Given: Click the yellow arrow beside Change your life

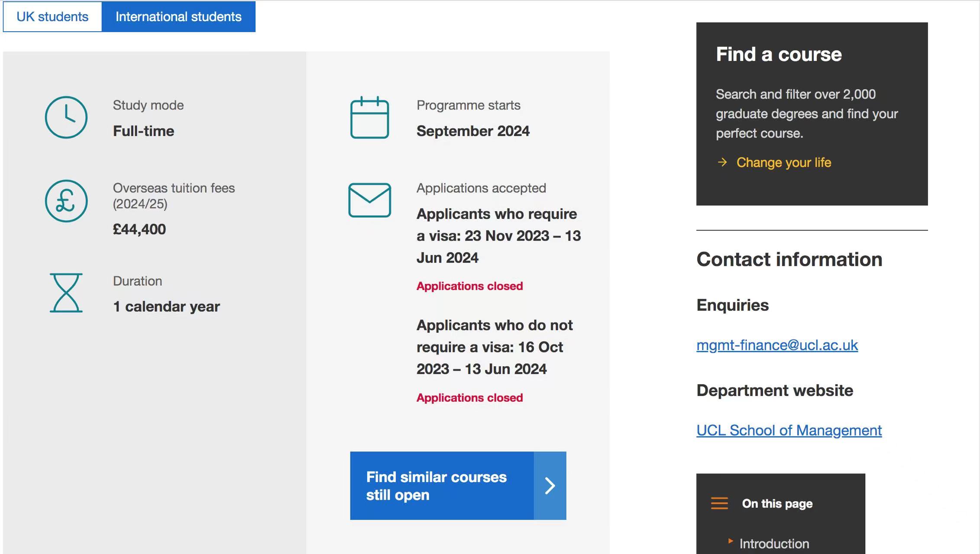Looking at the screenshot, I should point(722,162).
